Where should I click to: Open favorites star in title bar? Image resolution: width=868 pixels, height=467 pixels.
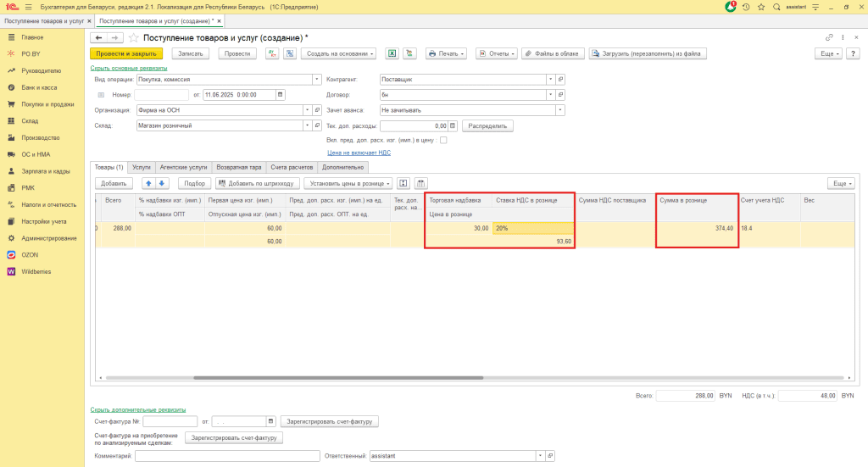(x=761, y=7)
